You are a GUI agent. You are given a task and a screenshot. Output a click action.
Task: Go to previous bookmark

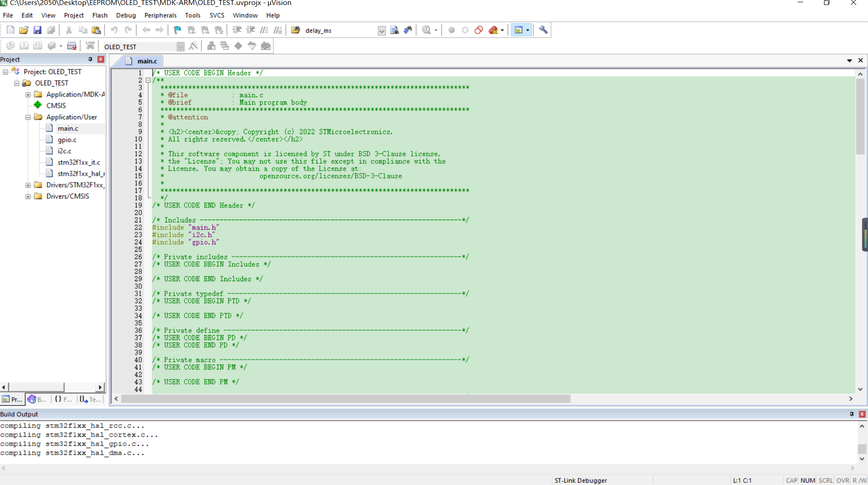[191, 30]
